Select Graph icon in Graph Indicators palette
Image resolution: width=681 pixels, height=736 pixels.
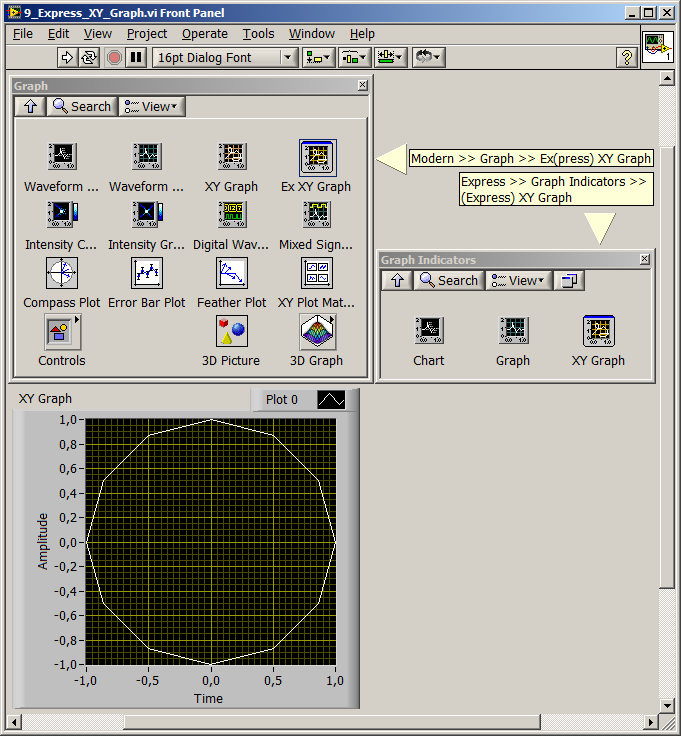tap(513, 330)
